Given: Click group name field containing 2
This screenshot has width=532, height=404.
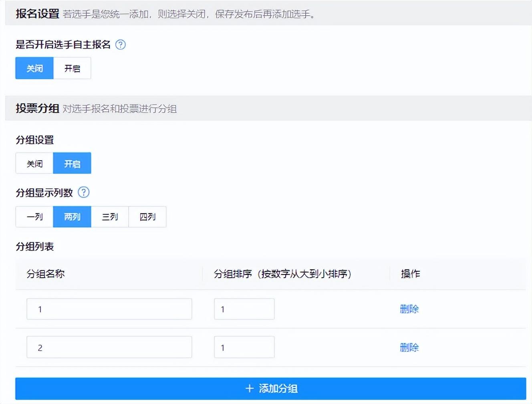Looking at the screenshot, I should [109, 347].
